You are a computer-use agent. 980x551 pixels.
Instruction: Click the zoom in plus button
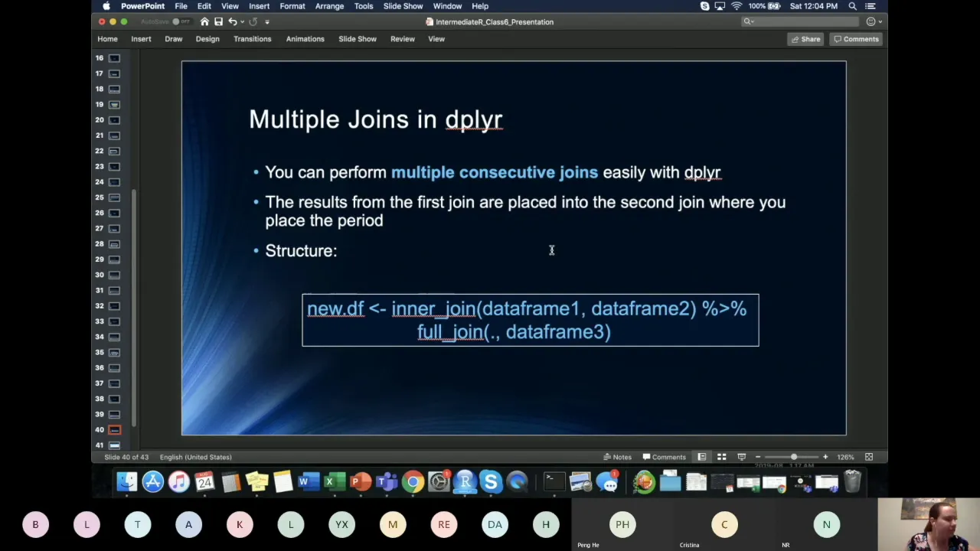(825, 457)
